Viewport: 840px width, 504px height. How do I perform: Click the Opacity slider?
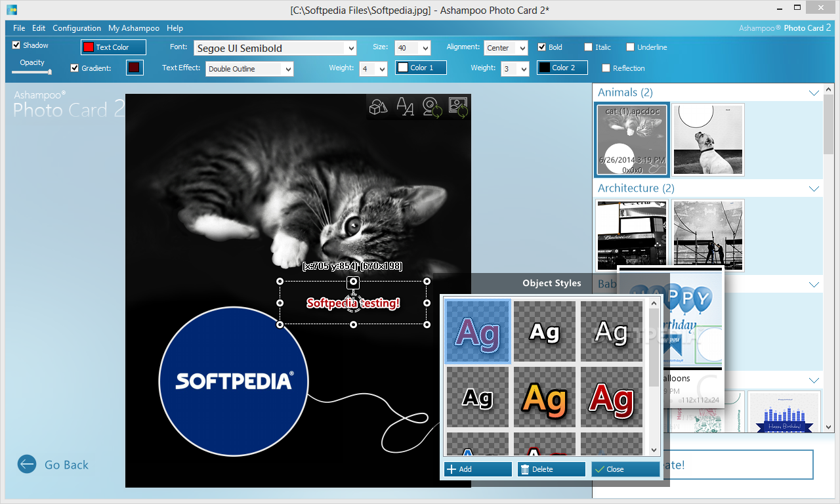coord(31,72)
